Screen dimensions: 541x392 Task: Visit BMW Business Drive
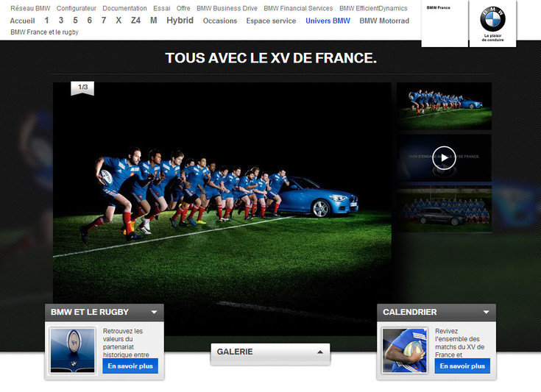[227, 8]
